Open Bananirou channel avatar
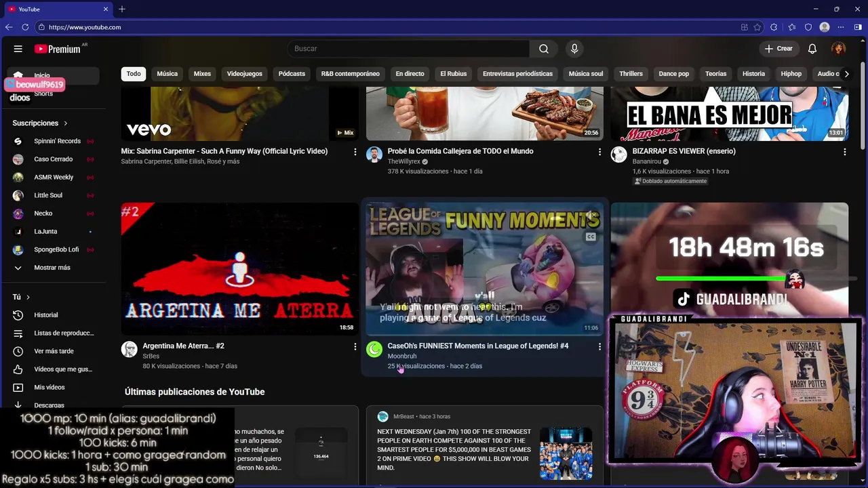The width and height of the screenshot is (868, 488). [619, 155]
